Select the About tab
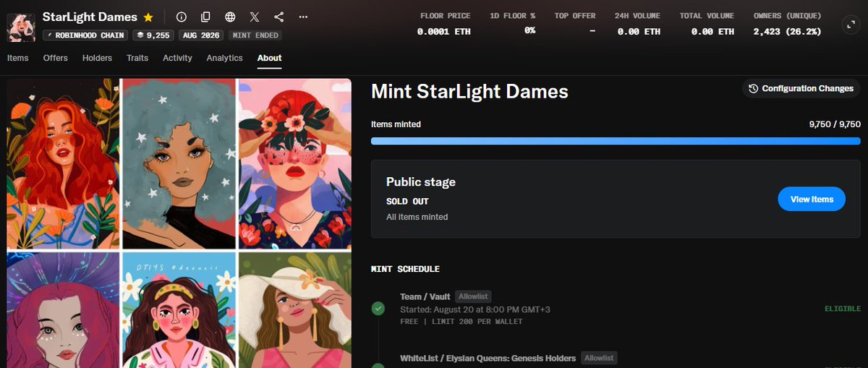 pyautogui.click(x=269, y=58)
